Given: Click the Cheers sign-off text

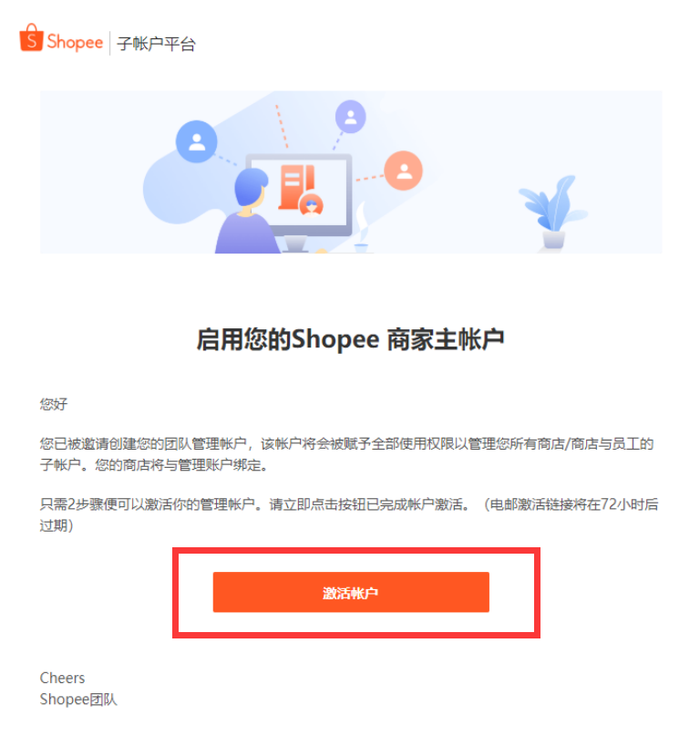Looking at the screenshot, I should (x=62, y=678).
